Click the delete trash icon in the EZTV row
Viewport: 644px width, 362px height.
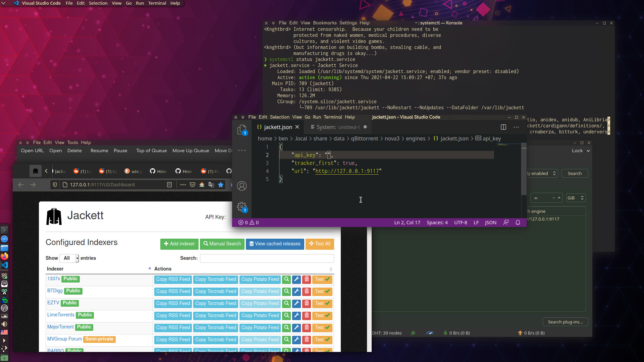pos(307,303)
